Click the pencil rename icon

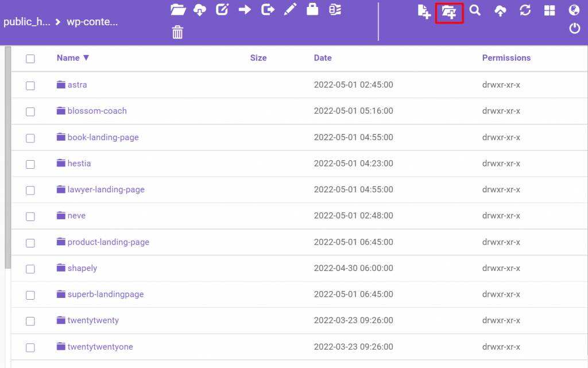coord(290,10)
